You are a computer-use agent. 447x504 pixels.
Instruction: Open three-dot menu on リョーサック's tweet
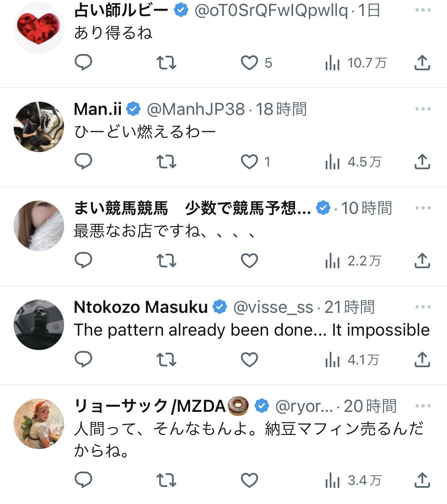[x=423, y=406]
